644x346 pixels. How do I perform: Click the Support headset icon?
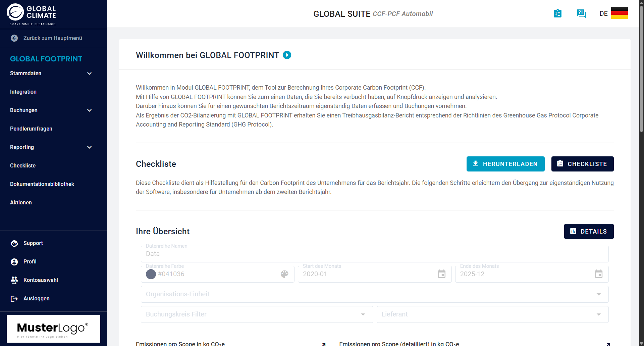[x=14, y=243]
